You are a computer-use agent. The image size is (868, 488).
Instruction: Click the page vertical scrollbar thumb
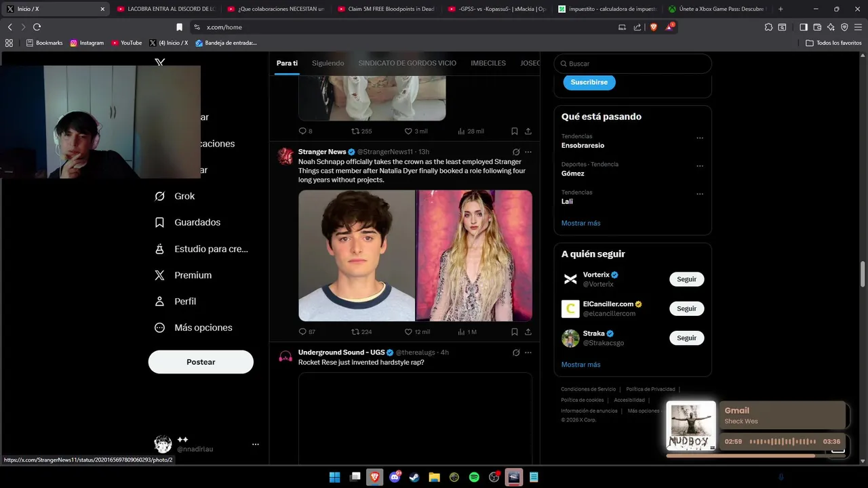(863, 274)
